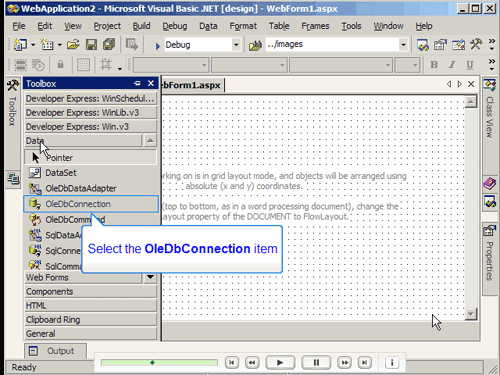
Task: Open the Debug menu
Action: [x=175, y=26]
